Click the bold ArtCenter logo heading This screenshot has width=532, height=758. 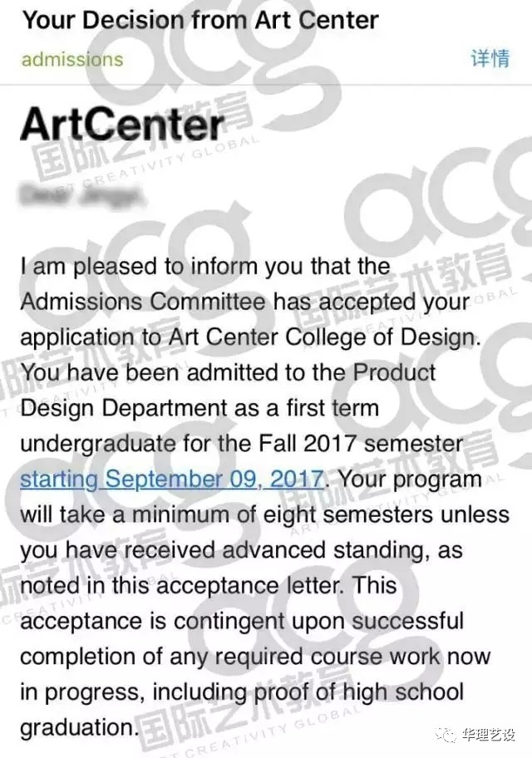tap(122, 124)
